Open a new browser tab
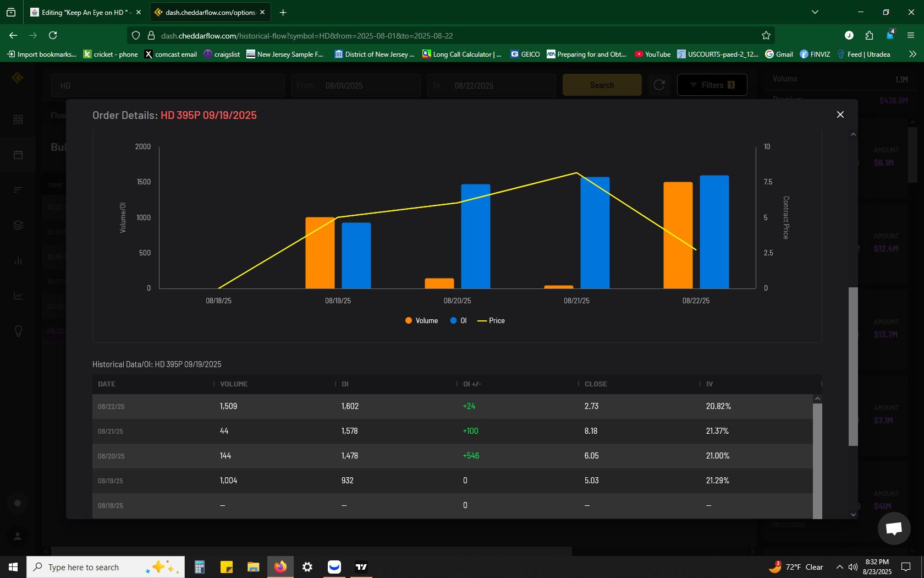The height and width of the screenshot is (578, 924). (283, 12)
